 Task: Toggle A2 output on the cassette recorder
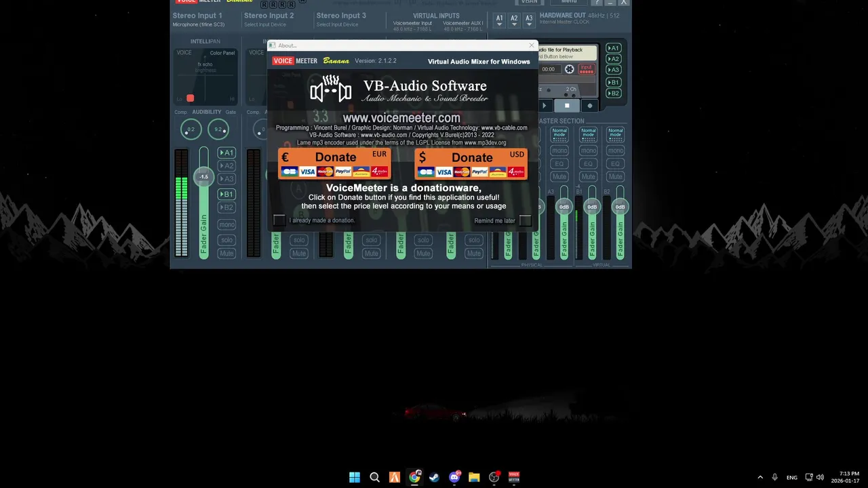point(613,59)
